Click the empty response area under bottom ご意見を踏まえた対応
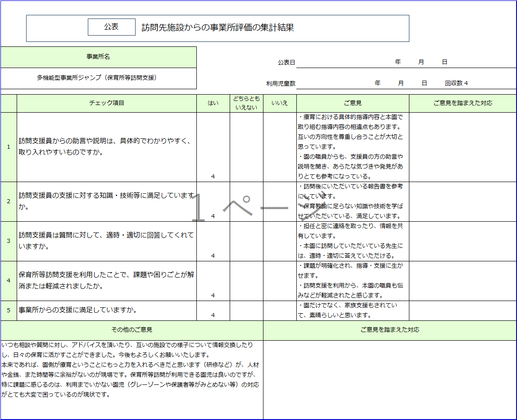This screenshot has height=420, width=517. coord(390,379)
